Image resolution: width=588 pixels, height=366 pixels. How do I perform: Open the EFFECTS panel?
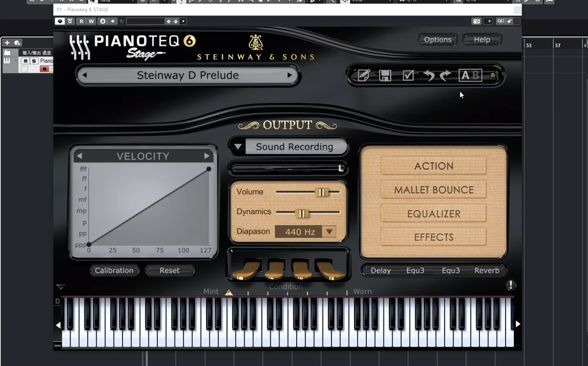pyautogui.click(x=434, y=237)
